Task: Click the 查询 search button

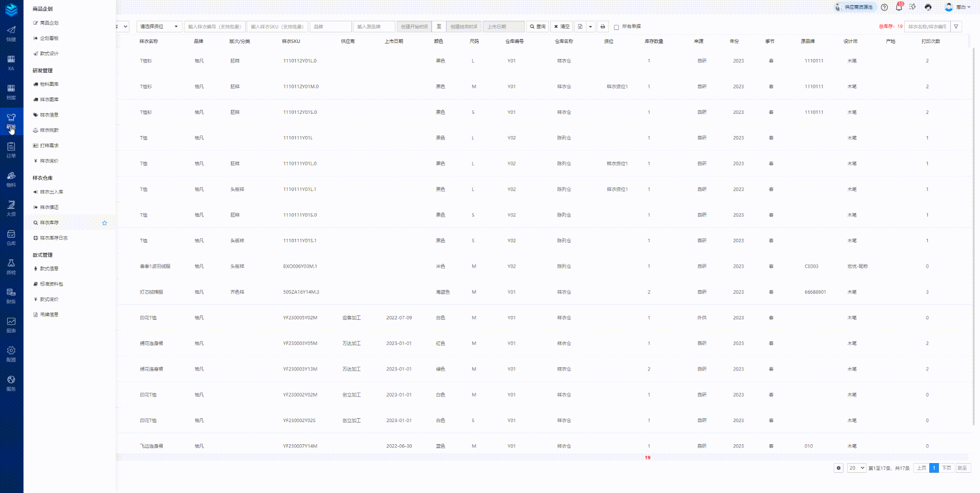Action: [x=538, y=27]
